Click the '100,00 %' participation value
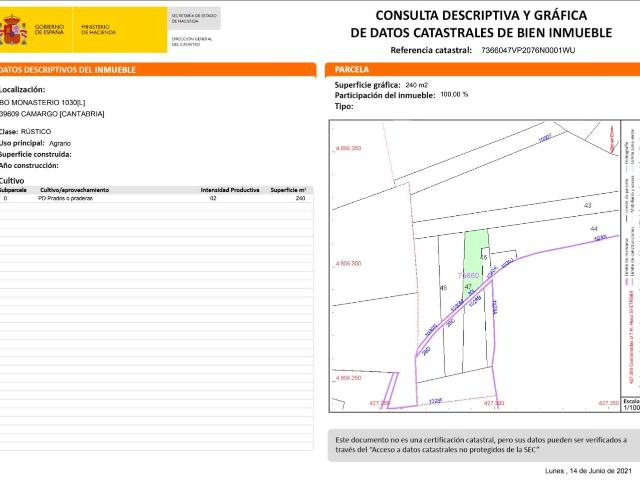 [x=454, y=95]
